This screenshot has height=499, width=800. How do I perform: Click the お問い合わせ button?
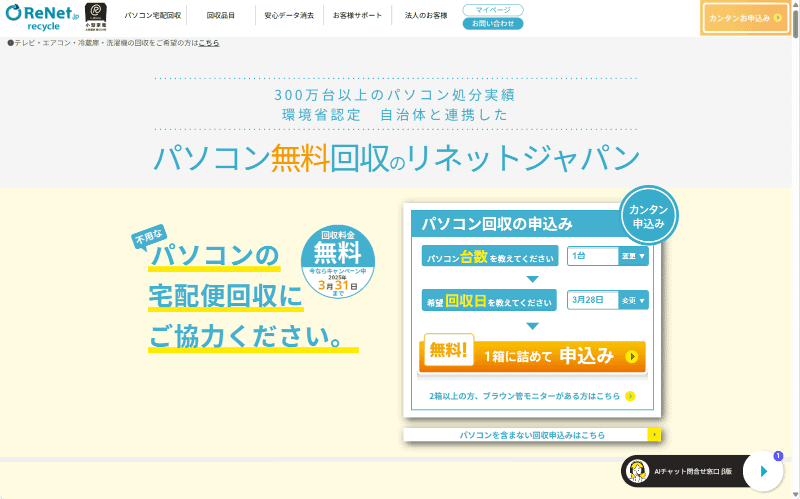point(493,23)
